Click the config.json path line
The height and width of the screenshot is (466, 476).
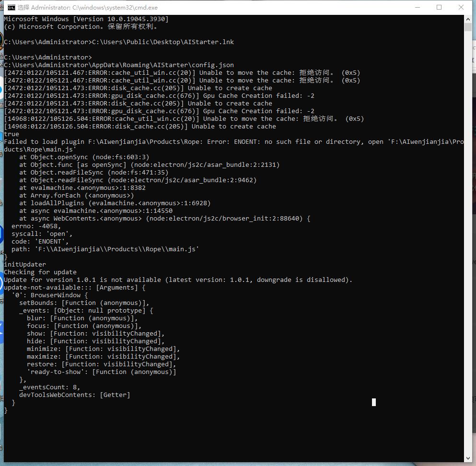tap(119, 65)
